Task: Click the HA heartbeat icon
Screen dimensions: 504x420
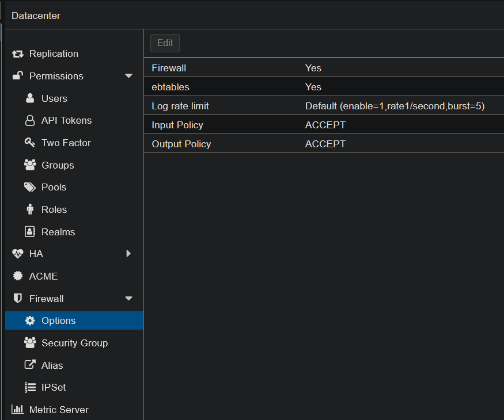Action: (x=18, y=254)
